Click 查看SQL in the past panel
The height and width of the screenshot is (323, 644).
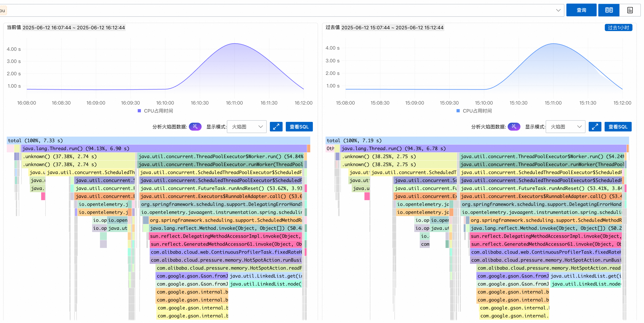click(x=618, y=127)
